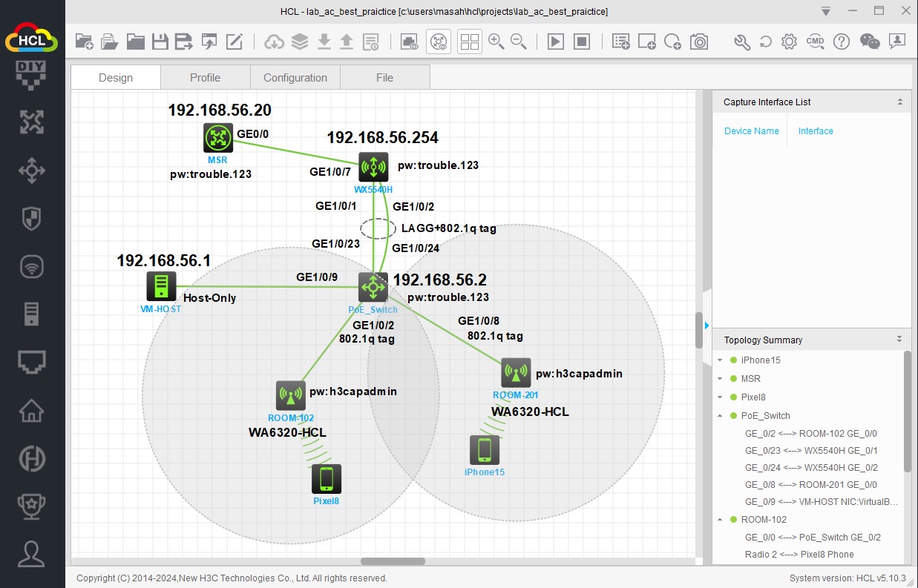Select GE_0/23 to WX5540H GE_0/1 link
The height and width of the screenshot is (588, 918).
tap(811, 451)
